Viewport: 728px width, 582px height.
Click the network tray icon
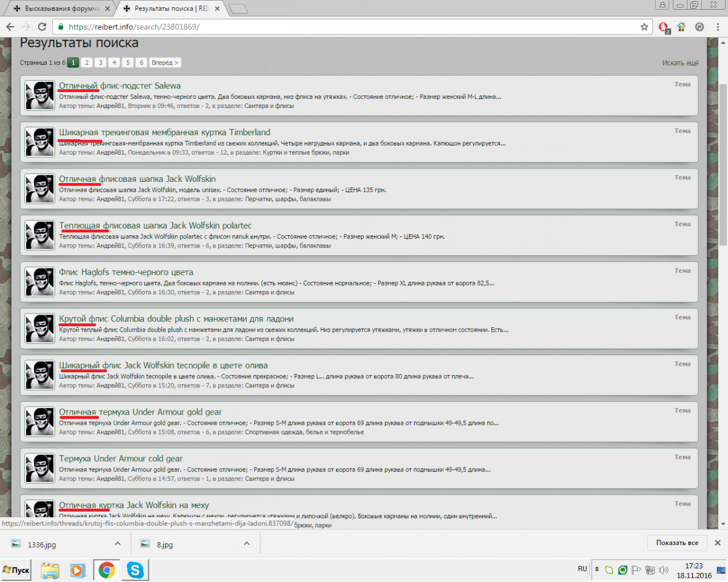pyautogui.click(x=650, y=570)
